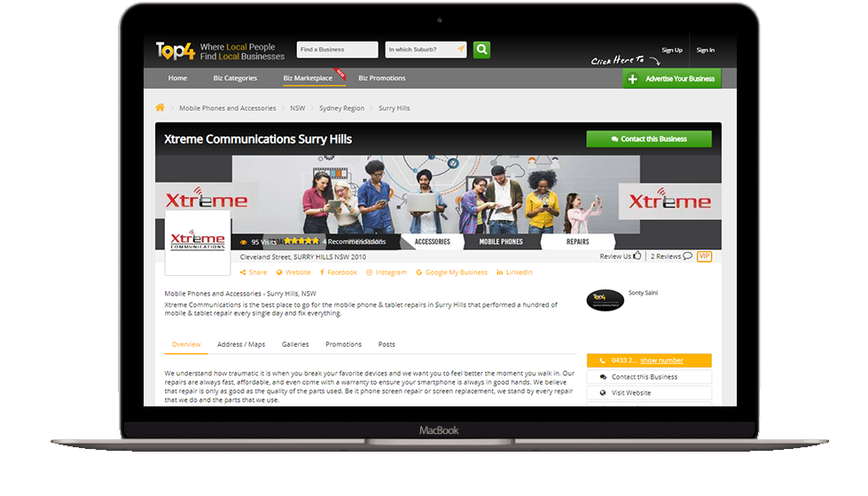Click the VIP badge
This screenshot has height=496, width=868.
coord(704,256)
